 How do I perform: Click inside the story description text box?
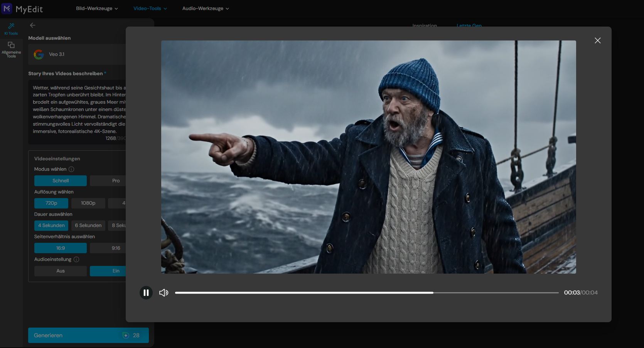coord(77,112)
